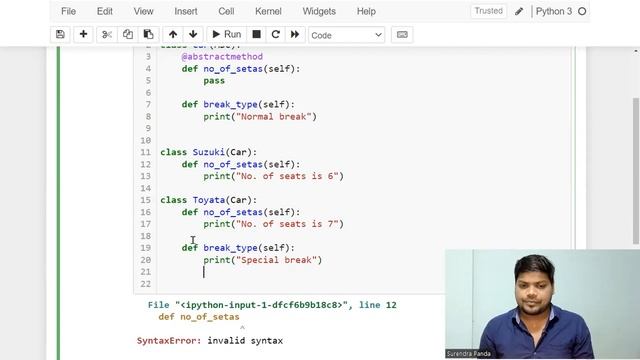Click the save and checkpoint icon
Viewport: 640px width, 360px height.
60,35
